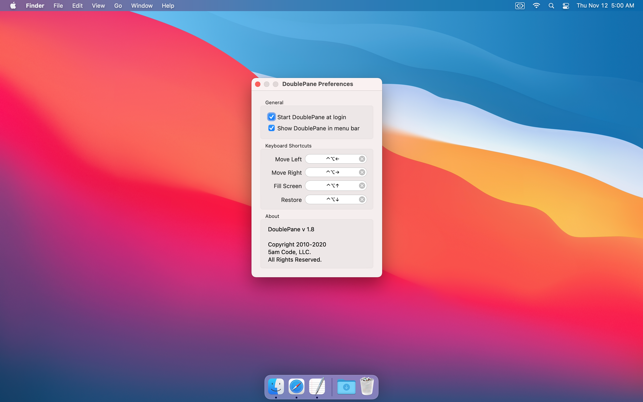
Task: Click the Keyboard Shortcuts section label
Action: 288,146
